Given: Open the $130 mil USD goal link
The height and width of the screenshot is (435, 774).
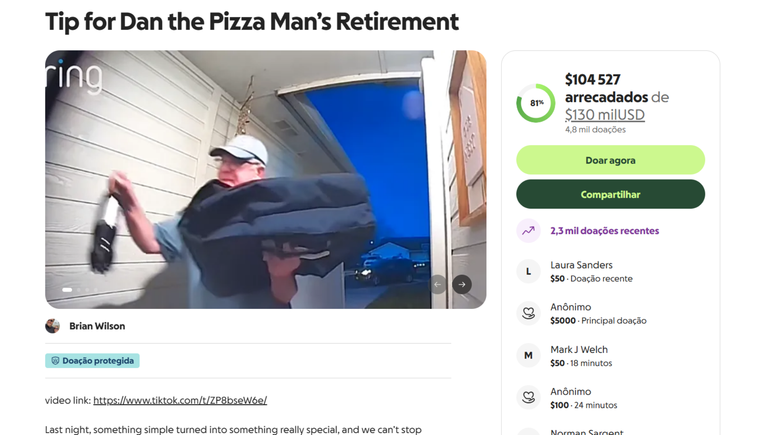Looking at the screenshot, I should pyautogui.click(x=605, y=115).
